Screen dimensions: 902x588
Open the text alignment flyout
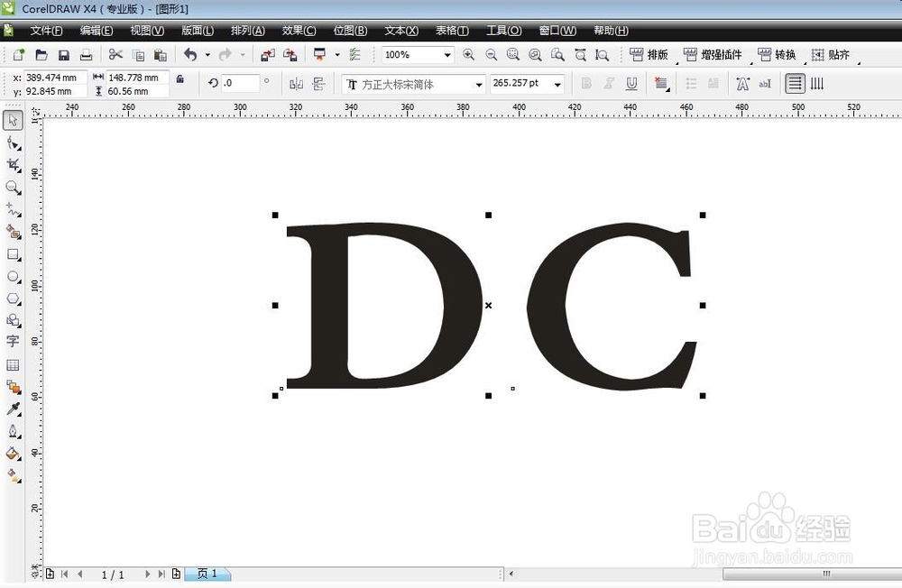[x=661, y=84]
